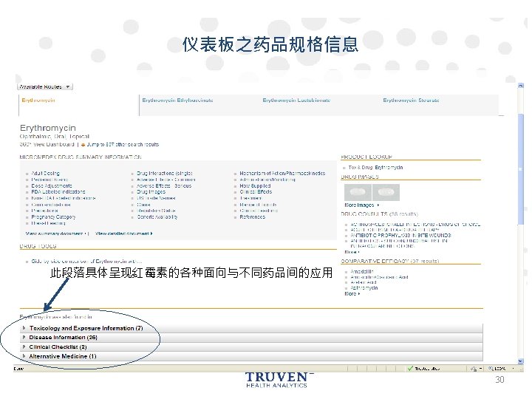Image resolution: width=532 pixels, height=399 pixels.
Task: Open Azithromycin comparative efficacy link
Action: 364,287
